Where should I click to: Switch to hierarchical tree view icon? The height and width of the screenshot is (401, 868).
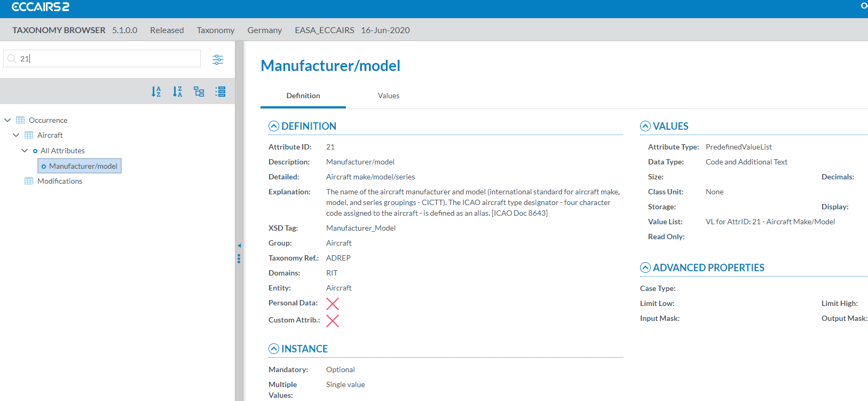[x=199, y=92]
